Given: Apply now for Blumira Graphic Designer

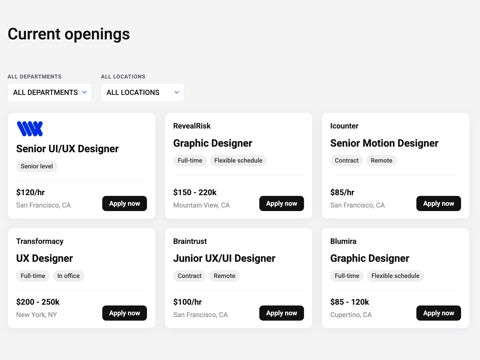Looking at the screenshot, I should click(438, 313).
